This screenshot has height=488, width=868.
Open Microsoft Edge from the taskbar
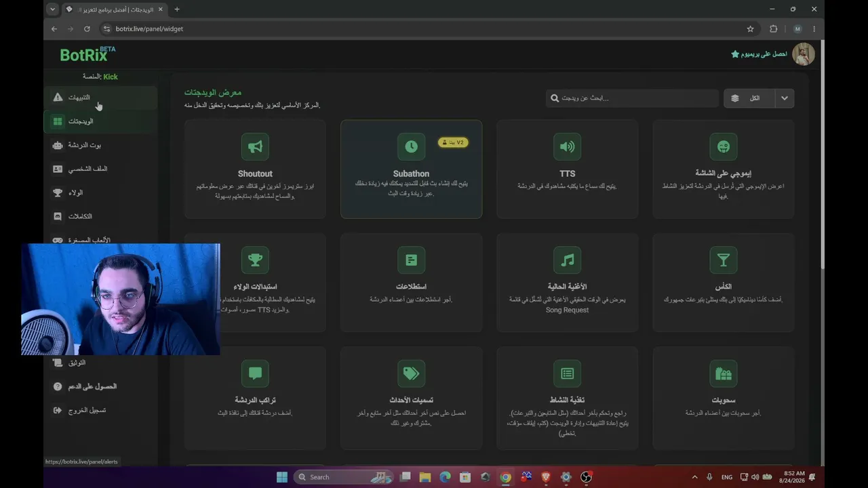pyautogui.click(x=446, y=477)
